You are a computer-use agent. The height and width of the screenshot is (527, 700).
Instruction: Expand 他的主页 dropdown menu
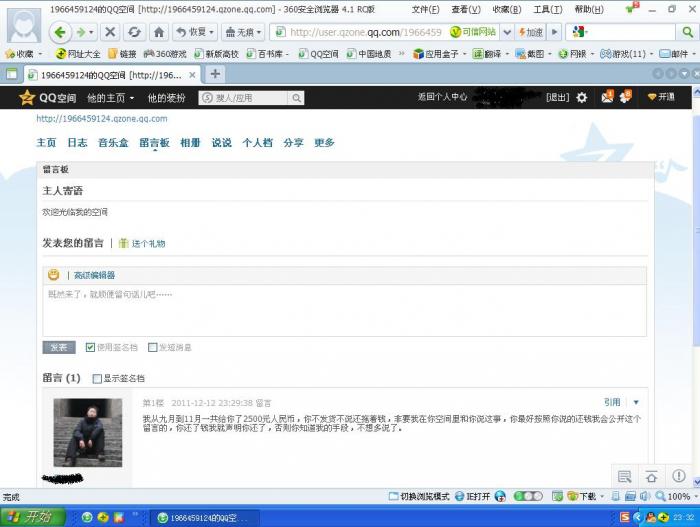point(110,98)
